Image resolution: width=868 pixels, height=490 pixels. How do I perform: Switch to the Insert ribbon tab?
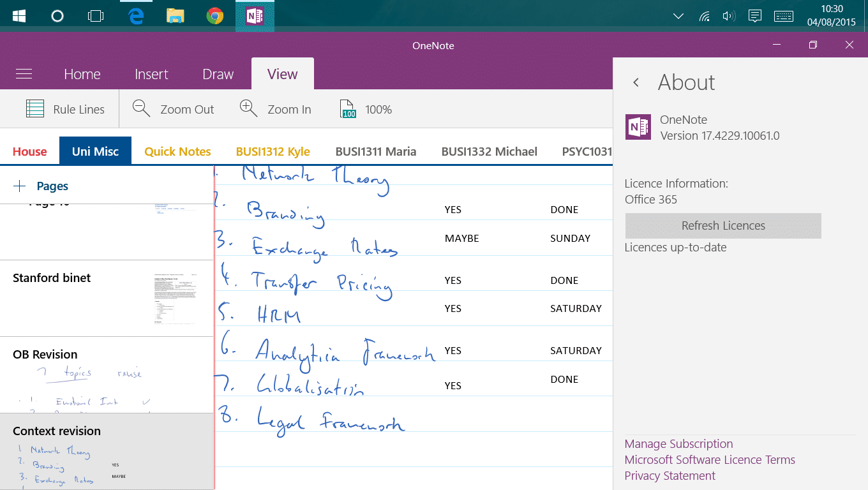click(x=151, y=74)
